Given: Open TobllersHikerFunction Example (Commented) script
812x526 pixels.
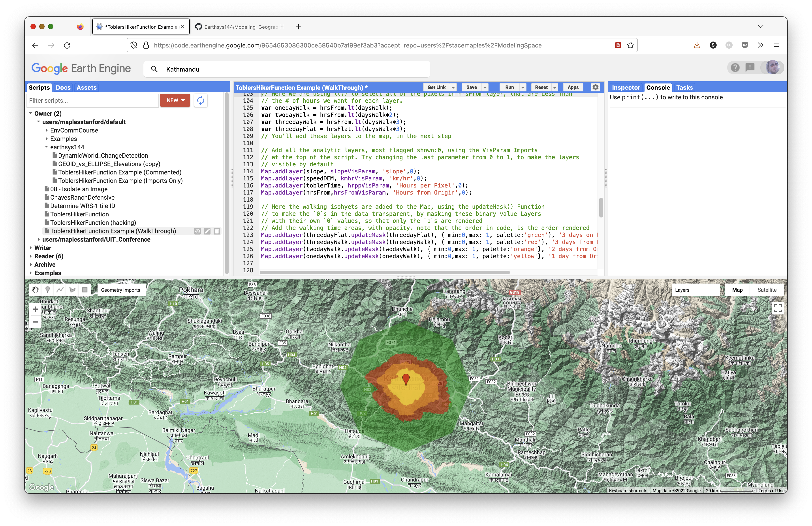Looking at the screenshot, I should click(x=119, y=172).
